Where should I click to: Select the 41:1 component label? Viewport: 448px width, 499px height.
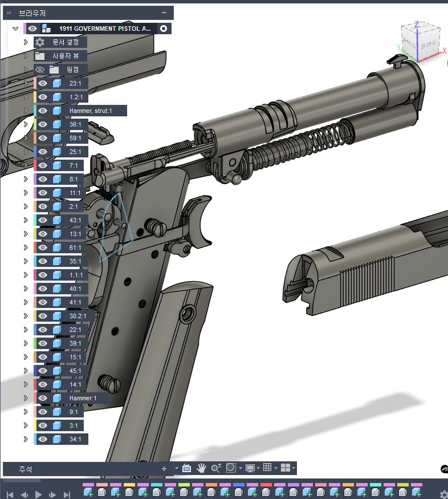click(75, 302)
